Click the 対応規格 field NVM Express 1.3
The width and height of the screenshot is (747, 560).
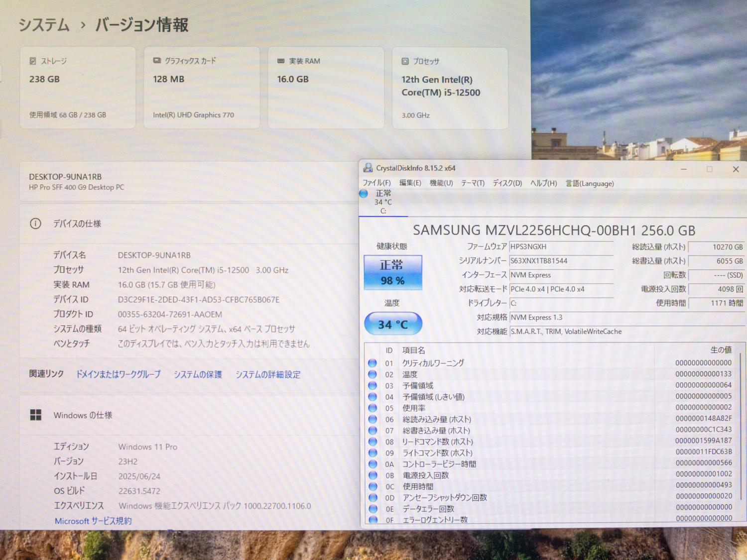click(627, 318)
